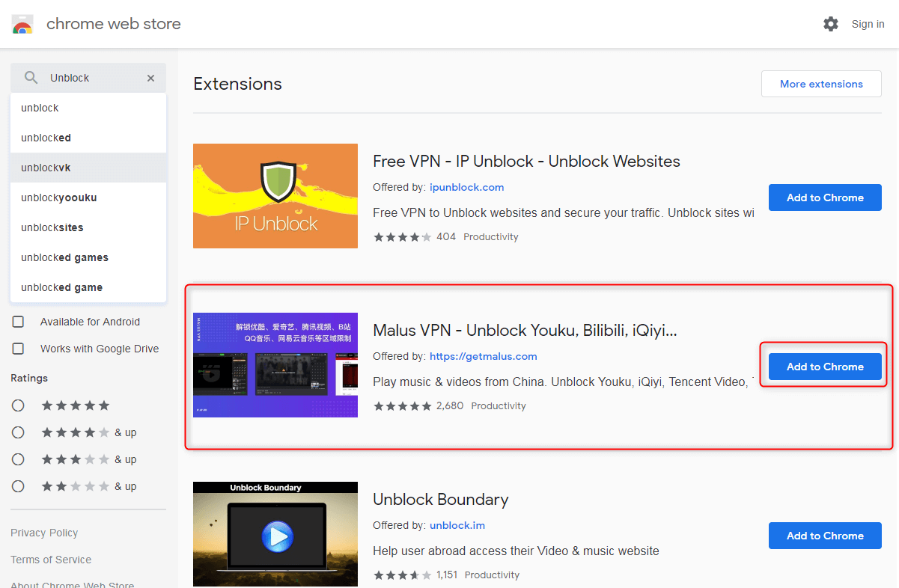Enable the Available for Android checkbox
899x588 pixels.
coord(18,322)
